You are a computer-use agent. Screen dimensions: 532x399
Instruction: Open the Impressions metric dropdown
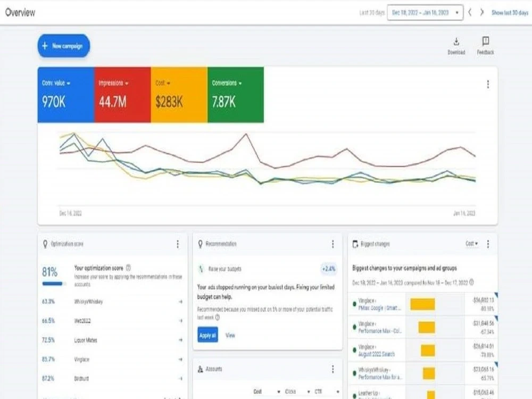[x=113, y=83]
